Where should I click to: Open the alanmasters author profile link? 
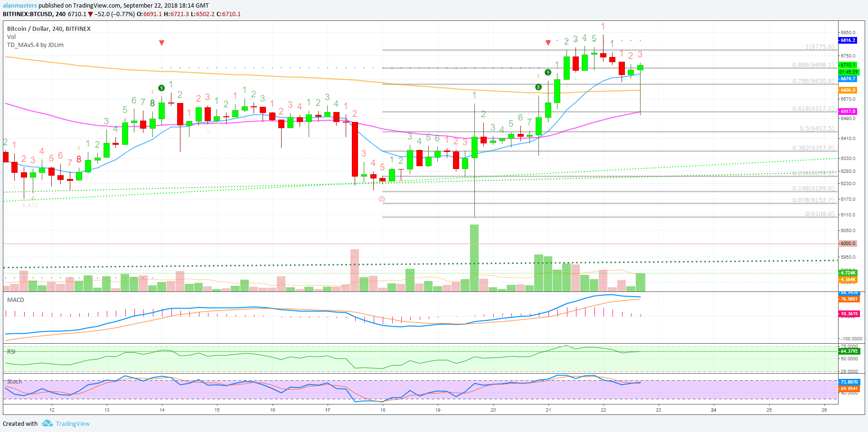(20, 6)
